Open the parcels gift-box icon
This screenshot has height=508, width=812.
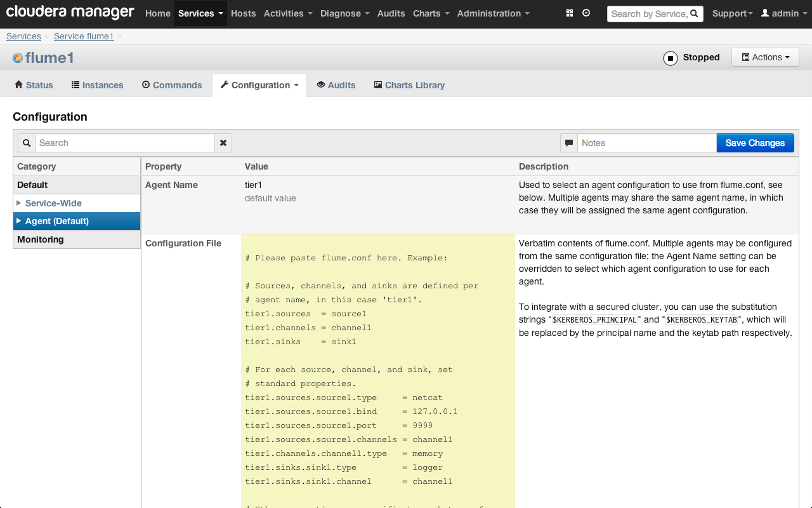[x=570, y=13]
